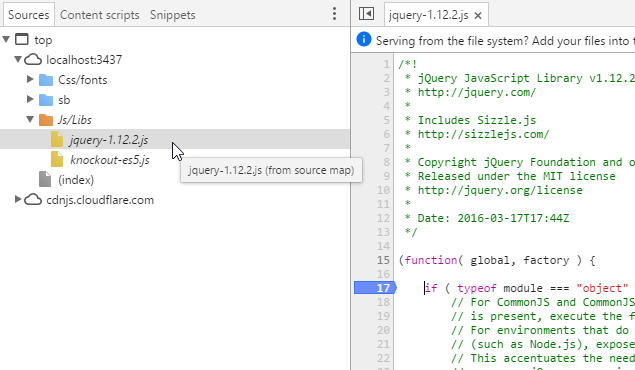Toggle the navigator sidebar icon
The width and height of the screenshot is (635, 370).
(366, 14)
